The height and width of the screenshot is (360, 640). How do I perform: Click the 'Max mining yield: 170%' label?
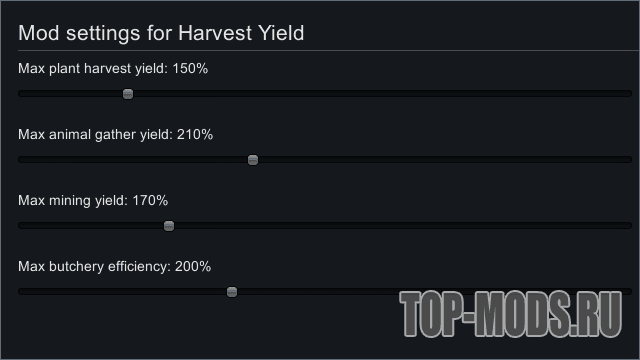pos(93,200)
